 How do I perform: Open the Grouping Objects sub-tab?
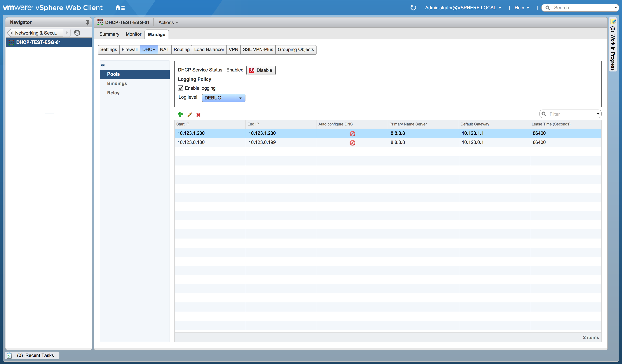pyautogui.click(x=296, y=50)
